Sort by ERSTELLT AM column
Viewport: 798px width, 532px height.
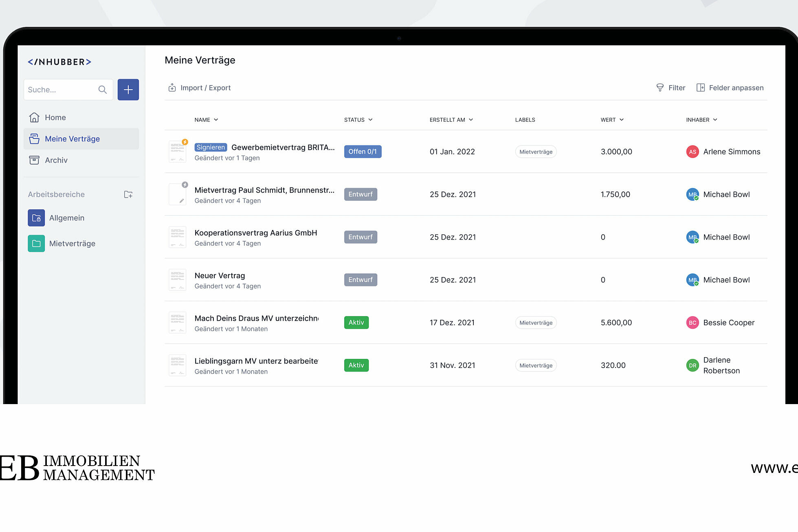(451, 120)
